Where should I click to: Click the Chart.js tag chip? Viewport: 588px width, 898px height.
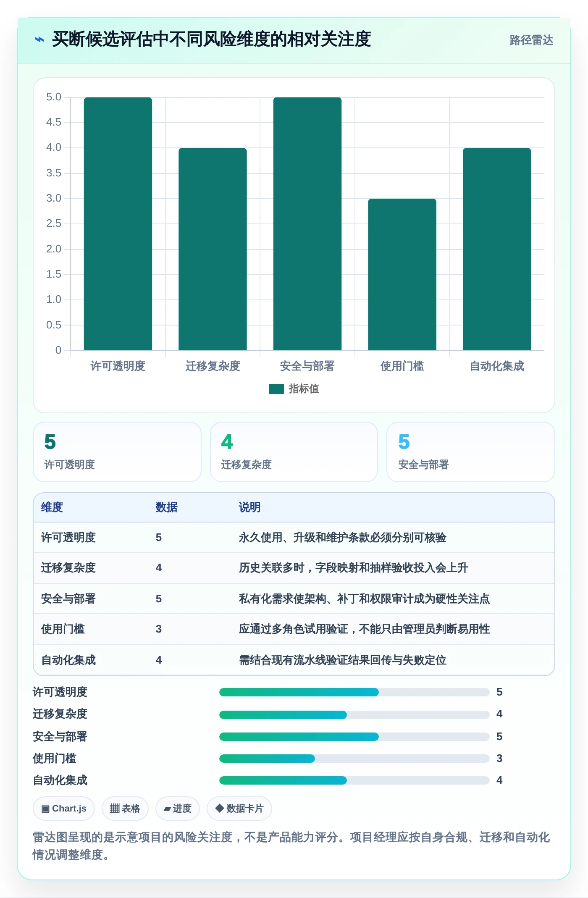64,809
